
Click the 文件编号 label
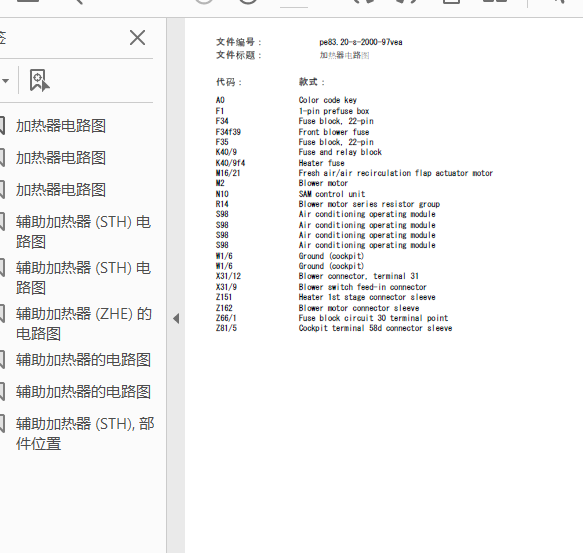(239, 42)
